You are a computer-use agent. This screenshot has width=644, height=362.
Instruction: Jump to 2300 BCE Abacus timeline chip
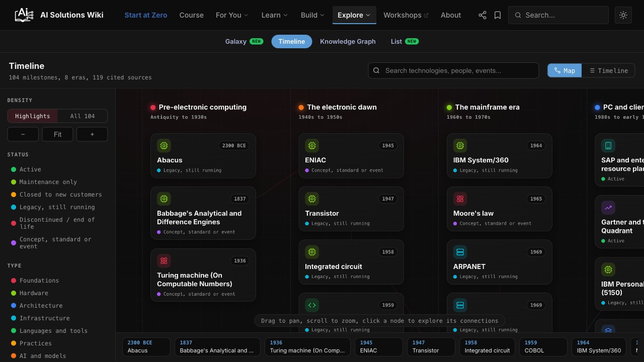[146, 347]
